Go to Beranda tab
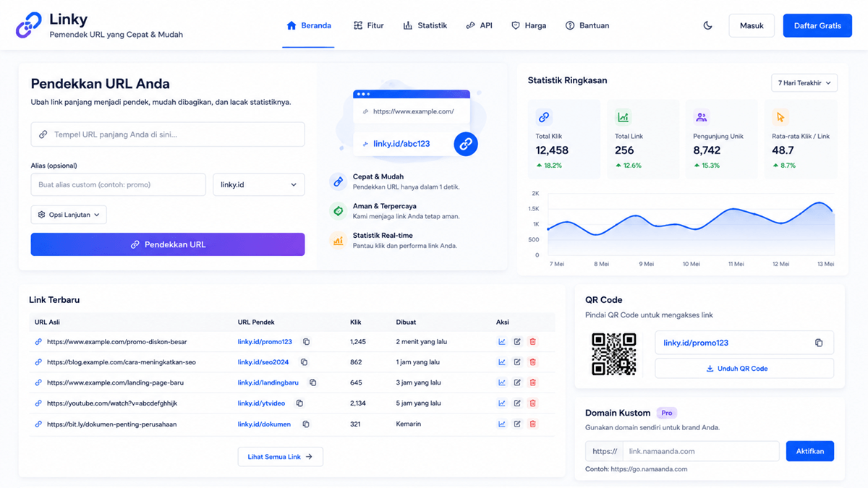The height and width of the screenshot is (488, 868). (x=309, y=25)
